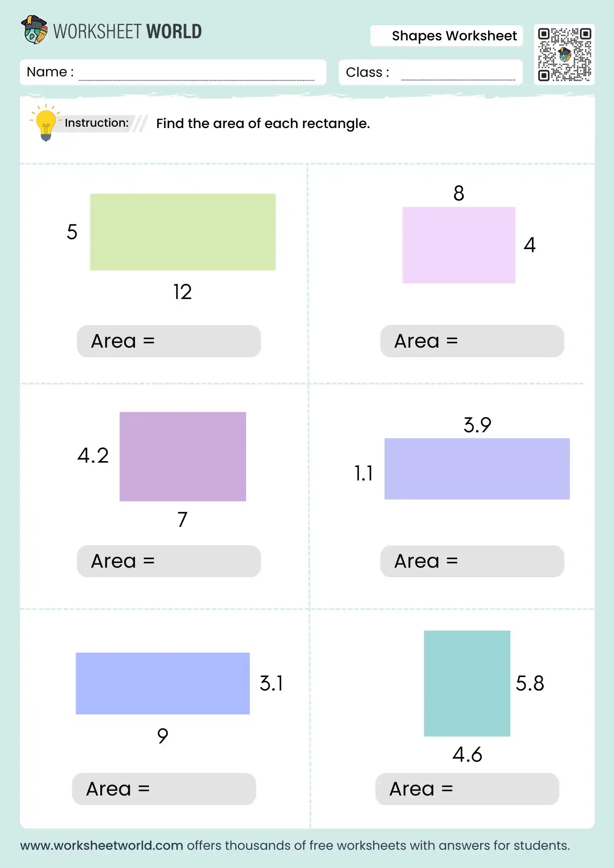Viewport: 614px width, 868px height.
Task: Select the purple 4.2 by 7 rectangle
Action: click(x=183, y=457)
